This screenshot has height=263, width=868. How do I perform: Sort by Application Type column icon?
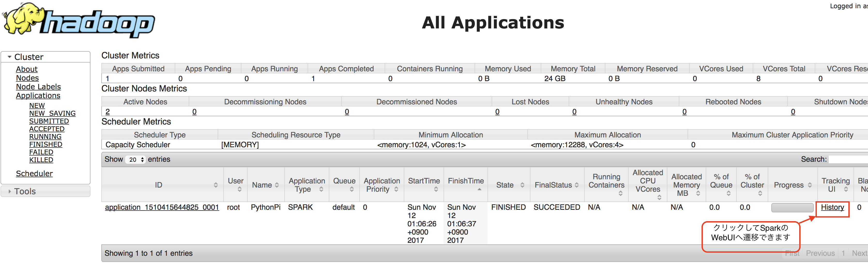pyautogui.click(x=321, y=189)
